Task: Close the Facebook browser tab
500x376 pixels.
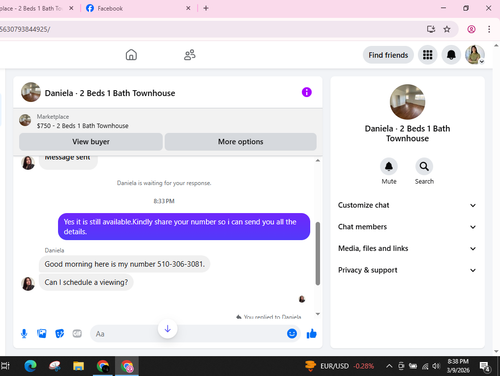Action: [188, 8]
